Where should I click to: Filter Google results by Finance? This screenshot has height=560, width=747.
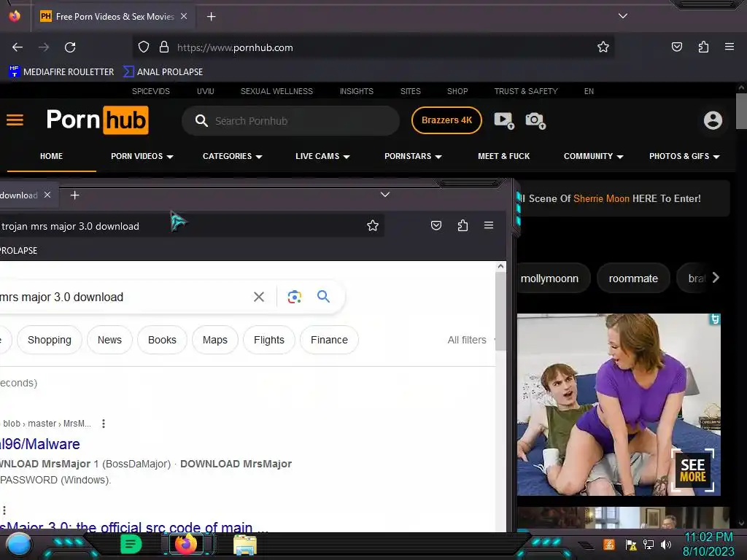[329, 340]
